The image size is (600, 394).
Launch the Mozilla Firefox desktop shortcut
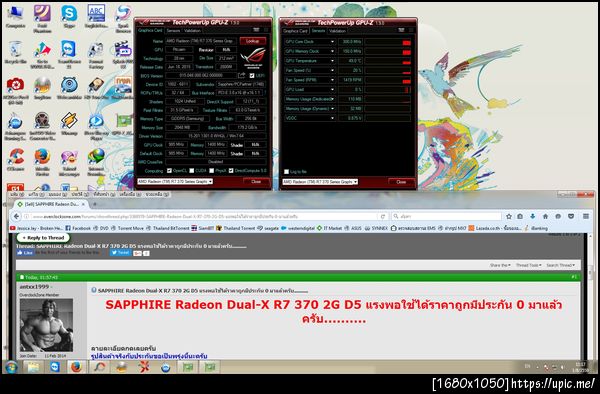coord(42,162)
